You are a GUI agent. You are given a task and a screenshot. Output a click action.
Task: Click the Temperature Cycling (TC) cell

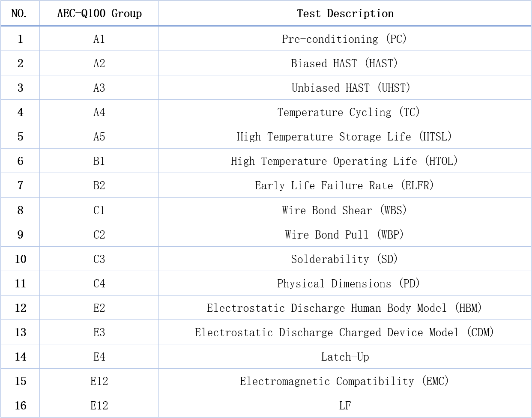(x=348, y=112)
